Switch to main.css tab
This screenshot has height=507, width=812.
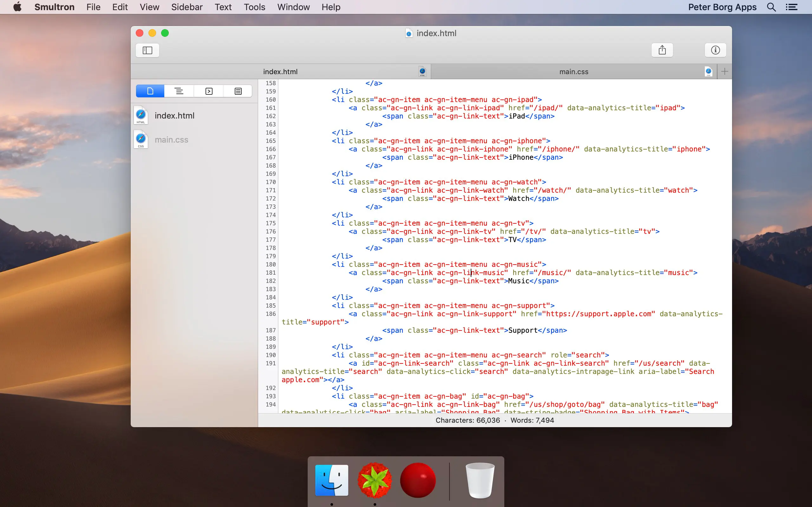click(573, 71)
